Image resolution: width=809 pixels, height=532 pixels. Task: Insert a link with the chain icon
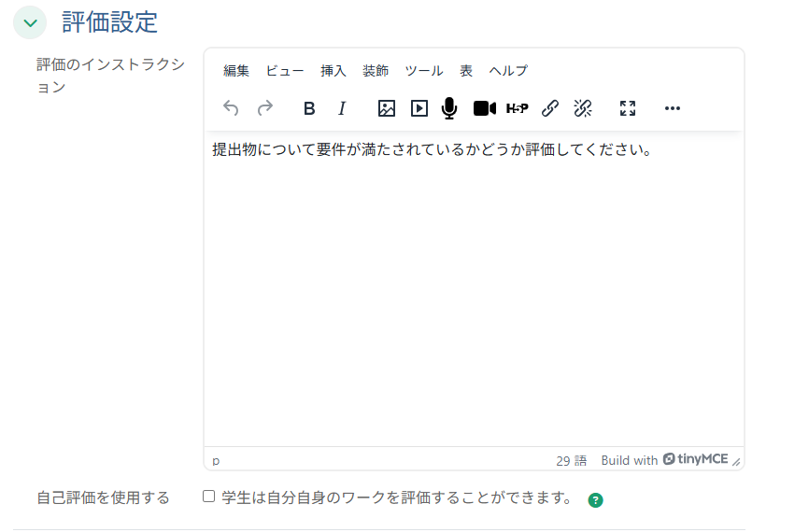click(550, 108)
